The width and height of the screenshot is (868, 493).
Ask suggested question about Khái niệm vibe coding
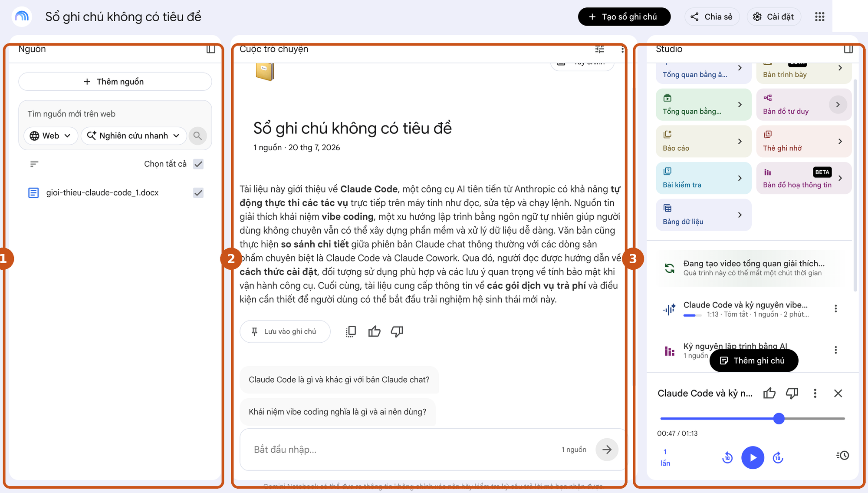(337, 412)
